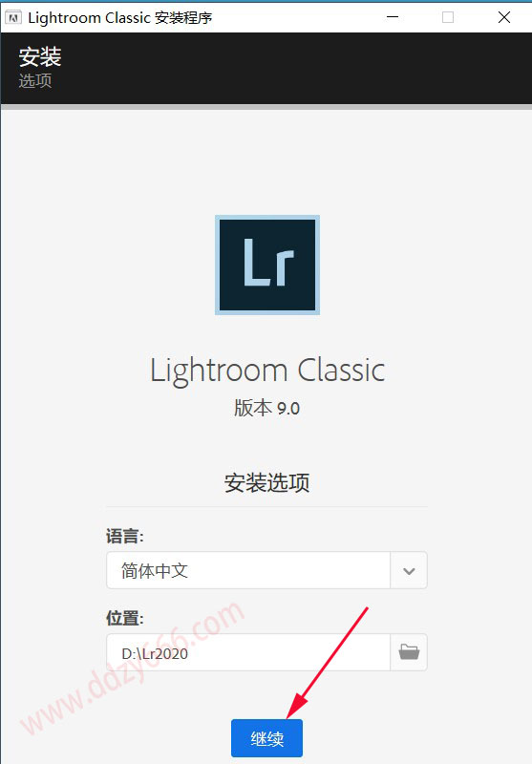The width and height of the screenshot is (532, 764).
Task: Click the 语言: label
Action: click(125, 537)
